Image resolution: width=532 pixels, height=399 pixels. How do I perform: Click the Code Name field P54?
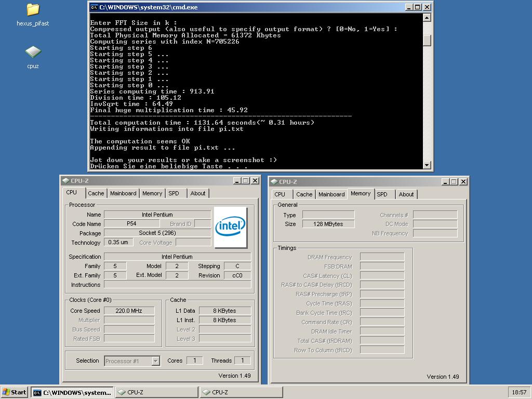point(131,223)
